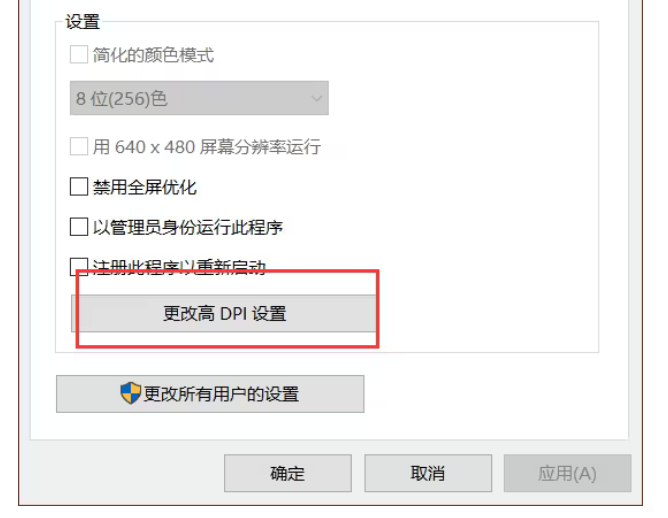Confirm with the 确定 button
The image size is (668, 518).
(x=288, y=473)
